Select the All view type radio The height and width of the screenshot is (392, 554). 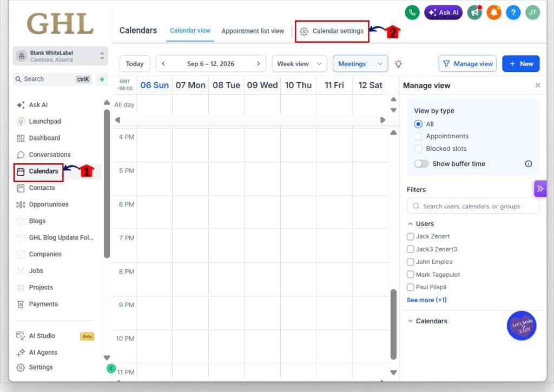(x=418, y=124)
